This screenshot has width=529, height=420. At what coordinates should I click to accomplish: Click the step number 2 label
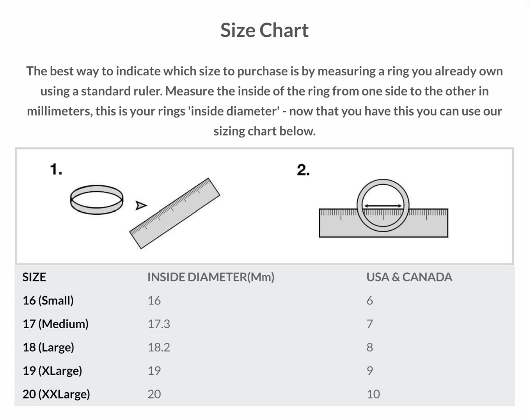pyautogui.click(x=303, y=170)
